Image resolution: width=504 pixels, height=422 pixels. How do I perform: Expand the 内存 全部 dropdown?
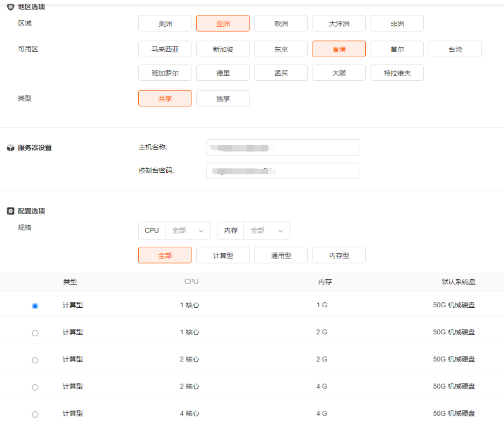[267, 230]
